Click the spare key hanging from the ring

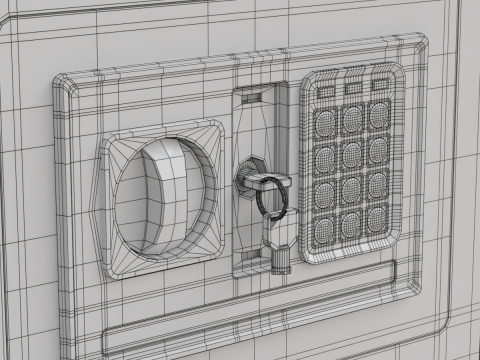click(281, 241)
